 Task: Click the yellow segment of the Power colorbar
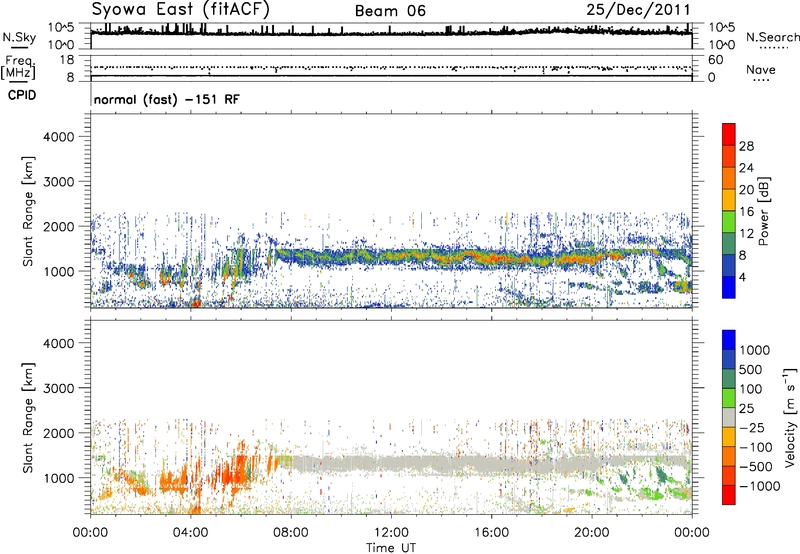pyautogui.click(x=729, y=199)
